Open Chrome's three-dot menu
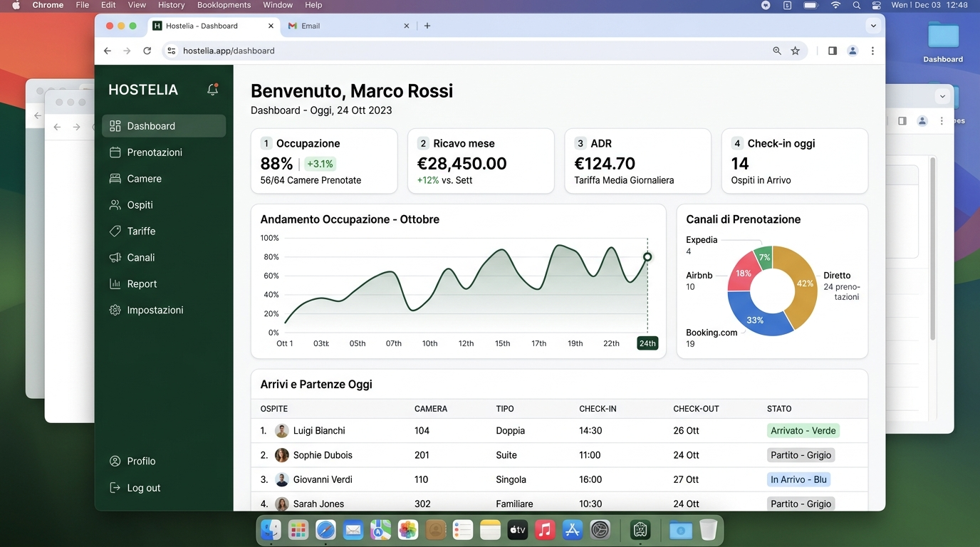The width and height of the screenshot is (980, 547). (872, 51)
